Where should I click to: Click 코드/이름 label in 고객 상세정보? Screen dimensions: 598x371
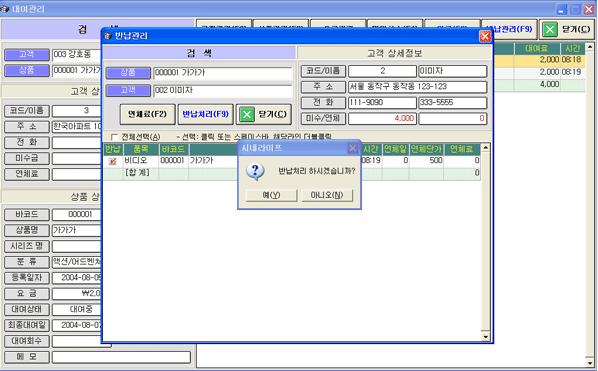(x=323, y=71)
